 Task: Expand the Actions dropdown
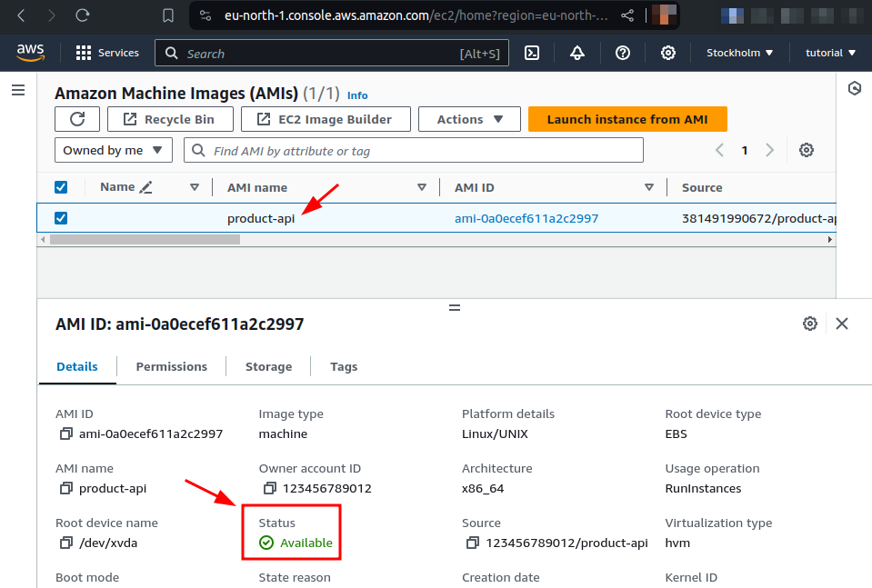pyautogui.click(x=469, y=118)
